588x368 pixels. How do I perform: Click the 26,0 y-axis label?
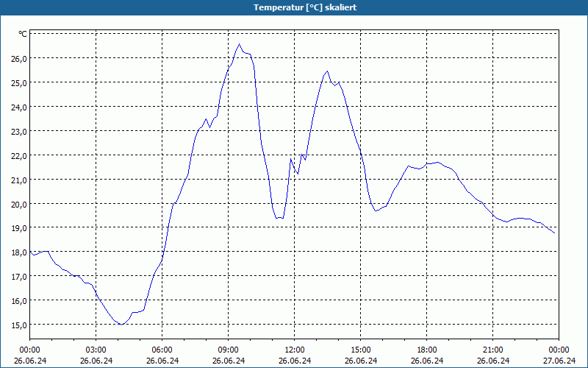[x=19, y=59]
